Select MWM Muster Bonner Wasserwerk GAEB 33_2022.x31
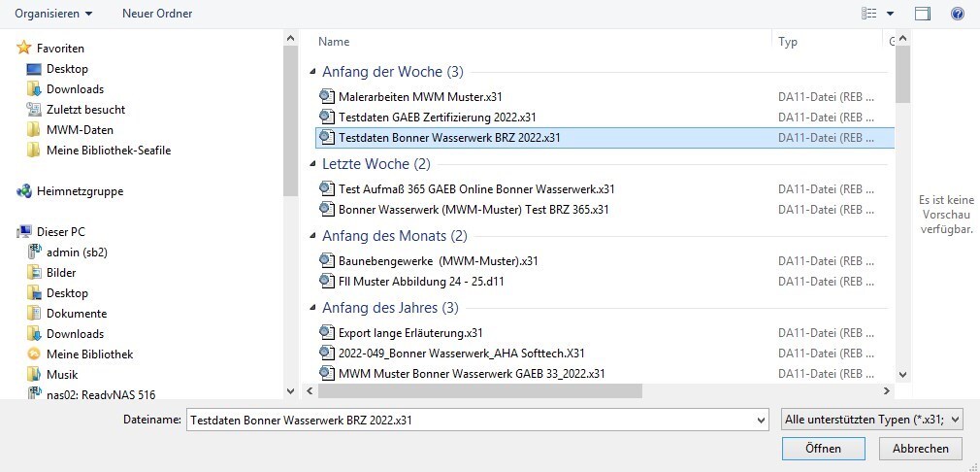 tap(472, 374)
